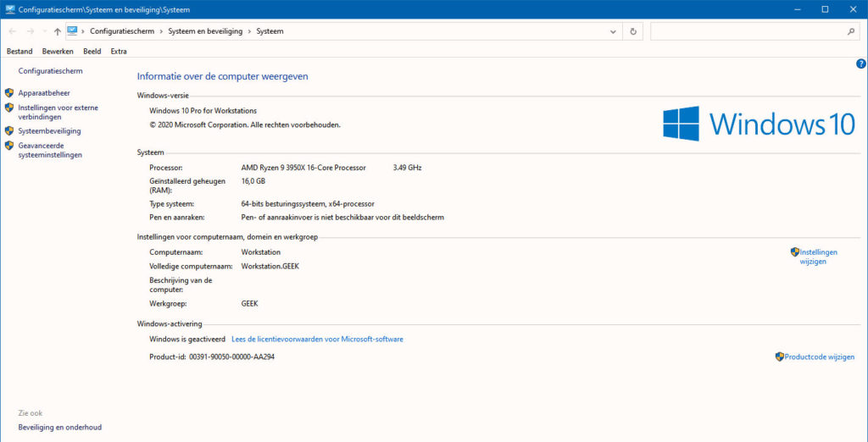868x442 pixels.
Task: Refresh the address bar view
Action: [633, 31]
